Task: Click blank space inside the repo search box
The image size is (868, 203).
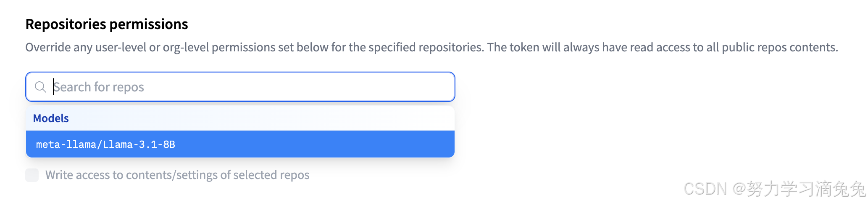Action: coord(298,87)
